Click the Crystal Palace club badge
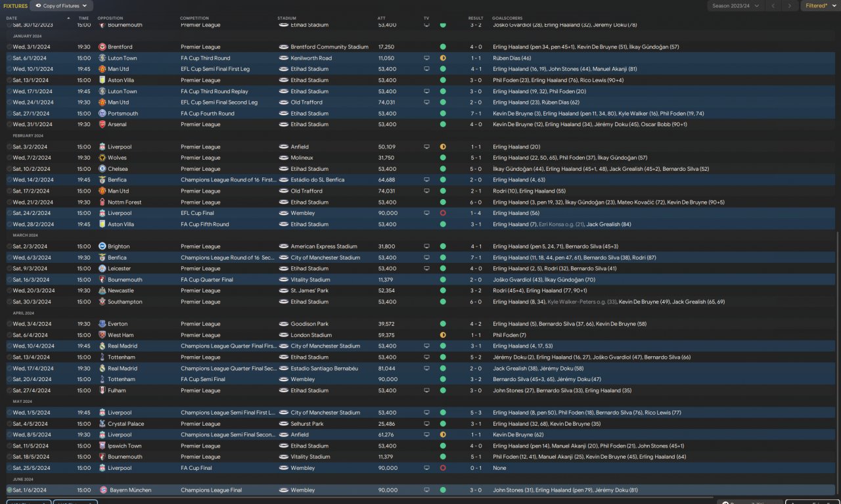 (102, 424)
